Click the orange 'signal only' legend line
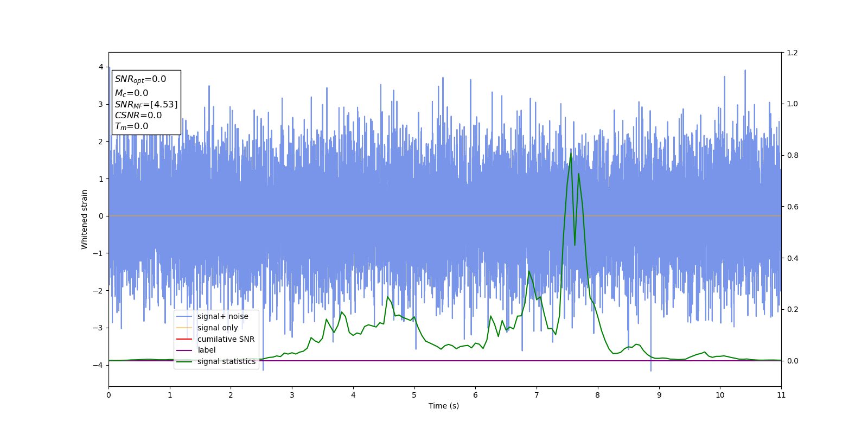 tap(184, 328)
